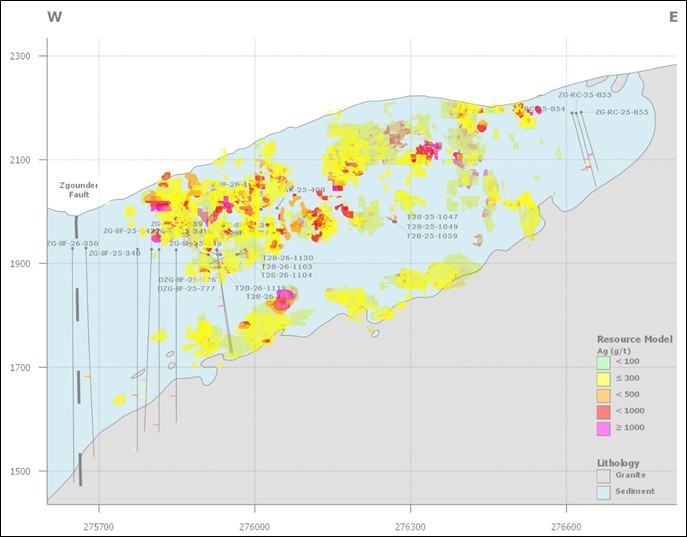687x537 pixels.
Task: Select the Sediment lithology swatch
Action: click(602, 491)
